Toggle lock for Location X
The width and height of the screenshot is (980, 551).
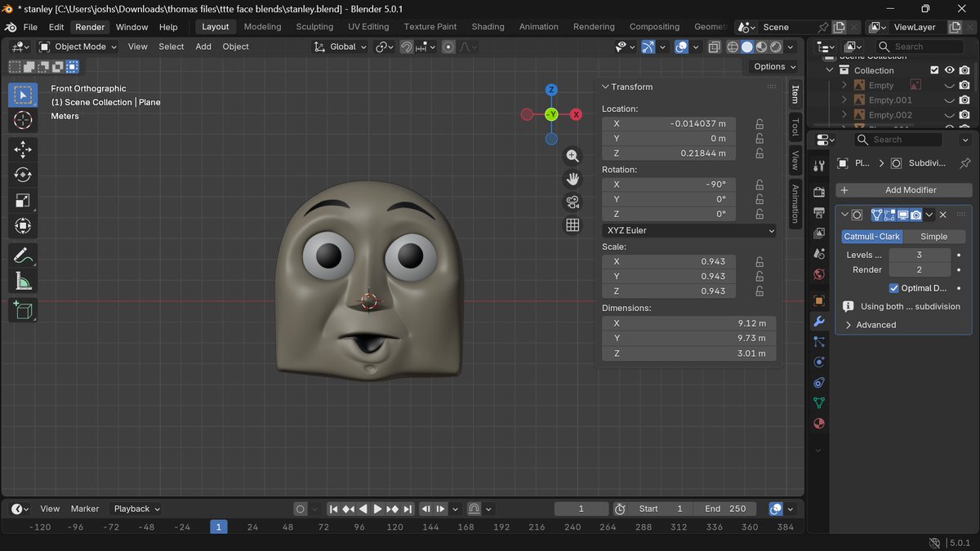pos(759,124)
